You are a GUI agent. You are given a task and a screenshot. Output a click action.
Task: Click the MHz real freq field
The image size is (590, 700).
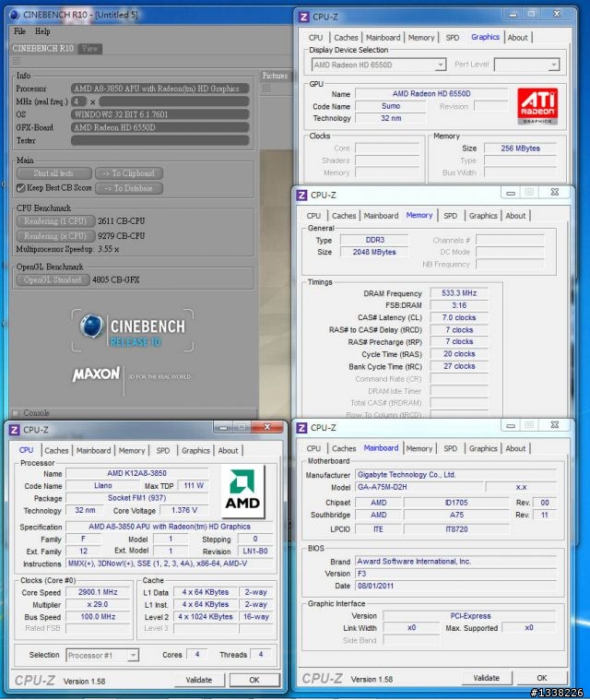pyautogui.click(x=173, y=101)
